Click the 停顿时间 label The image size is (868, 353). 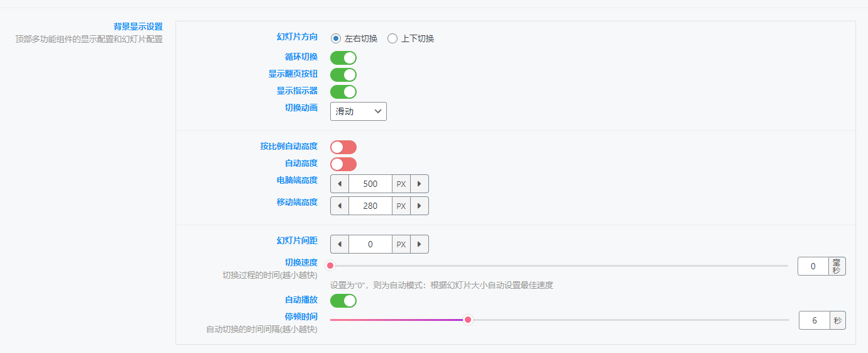point(301,317)
